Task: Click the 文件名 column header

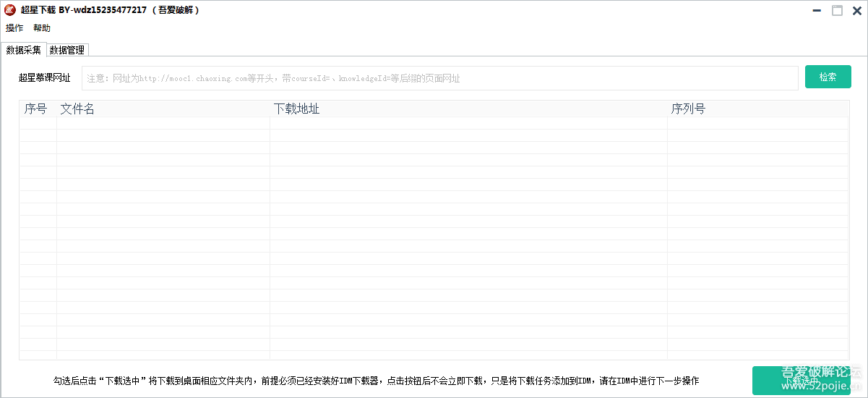Action: pos(163,109)
